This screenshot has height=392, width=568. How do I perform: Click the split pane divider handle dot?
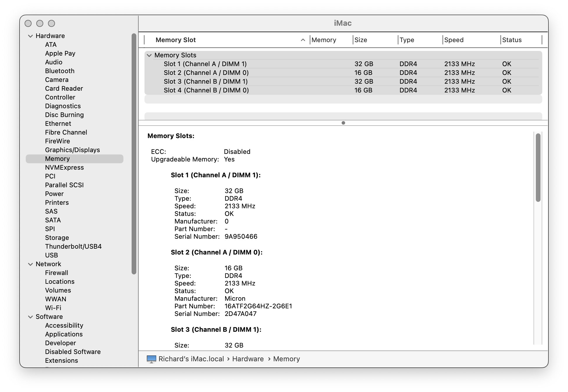click(x=343, y=123)
